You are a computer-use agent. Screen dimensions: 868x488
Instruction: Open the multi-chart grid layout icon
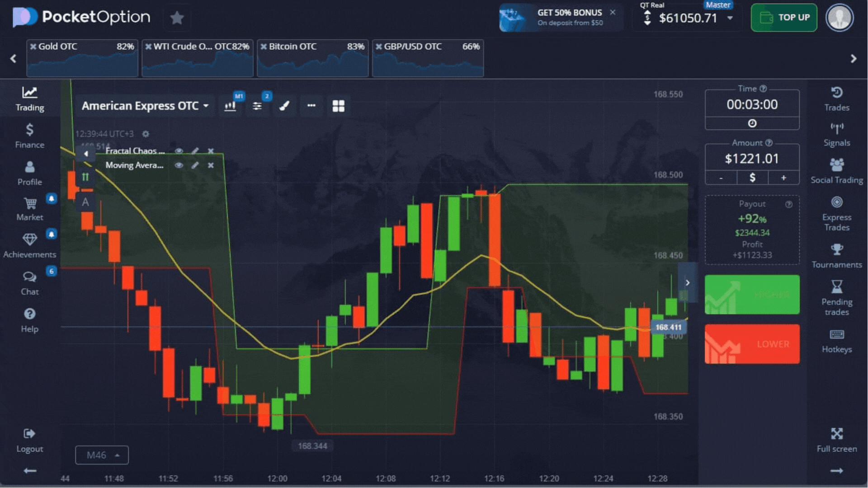click(338, 106)
